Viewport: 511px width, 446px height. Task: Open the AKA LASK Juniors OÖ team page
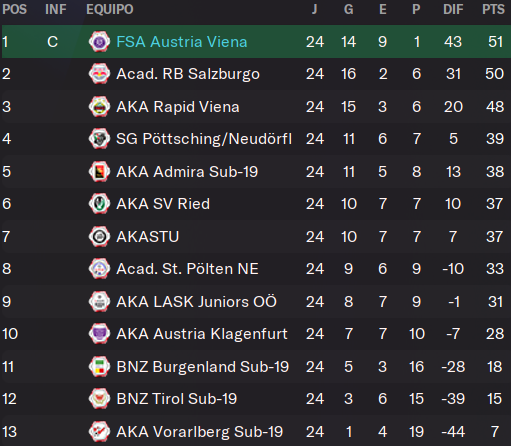(x=196, y=302)
